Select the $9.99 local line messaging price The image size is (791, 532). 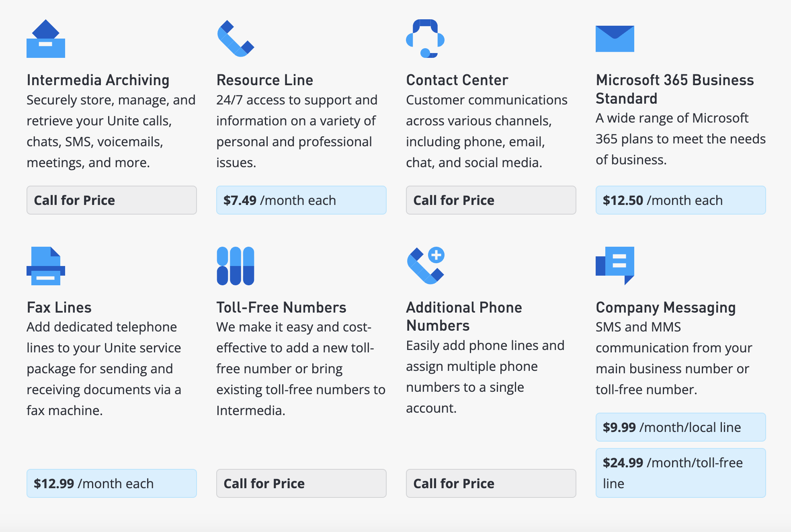coord(680,427)
